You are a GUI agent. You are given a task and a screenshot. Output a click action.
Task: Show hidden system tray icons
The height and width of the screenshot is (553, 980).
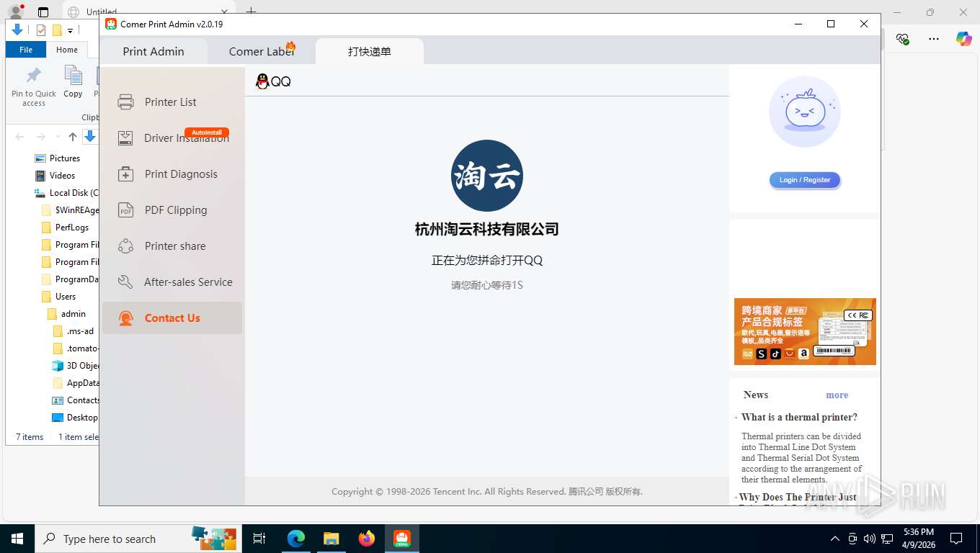tap(835, 539)
